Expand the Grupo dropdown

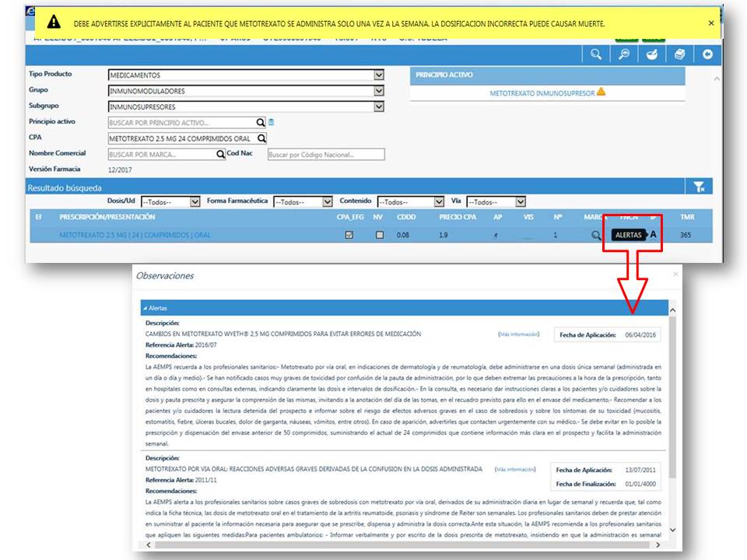tap(379, 91)
